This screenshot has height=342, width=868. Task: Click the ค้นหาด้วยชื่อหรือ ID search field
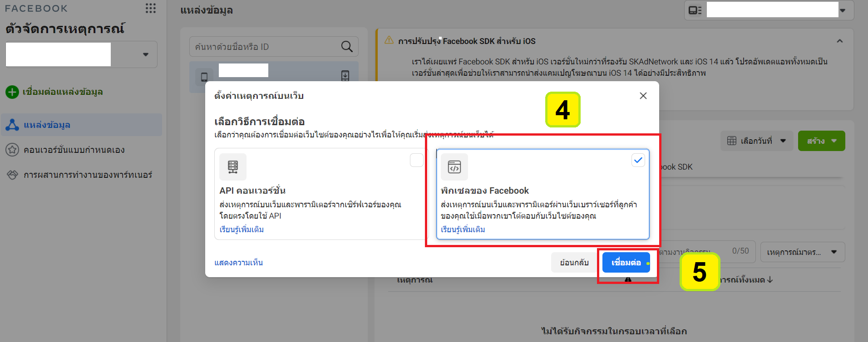coord(274,47)
